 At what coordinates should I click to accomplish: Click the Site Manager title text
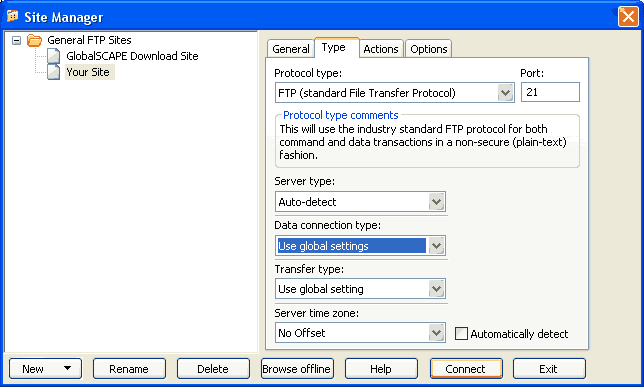point(64,17)
